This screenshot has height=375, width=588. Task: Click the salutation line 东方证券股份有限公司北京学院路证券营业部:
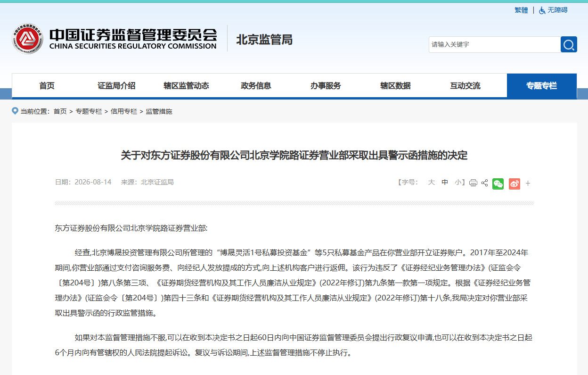tap(131, 228)
